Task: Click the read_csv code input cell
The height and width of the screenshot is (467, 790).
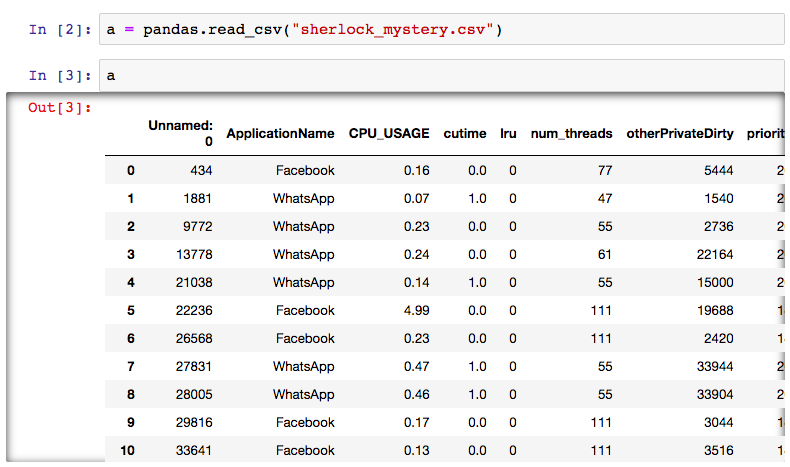Action: click(440, 30)
